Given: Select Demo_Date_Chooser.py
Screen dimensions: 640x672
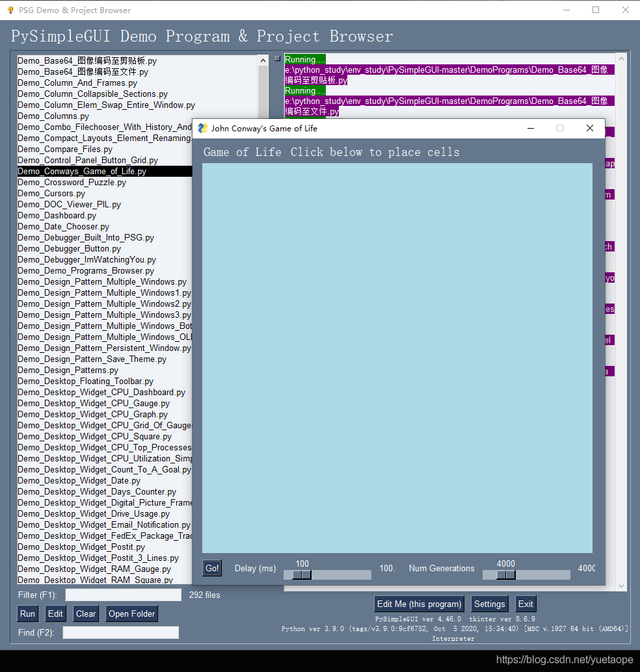Looking at the screenshot, I should (x=63, y=227).
